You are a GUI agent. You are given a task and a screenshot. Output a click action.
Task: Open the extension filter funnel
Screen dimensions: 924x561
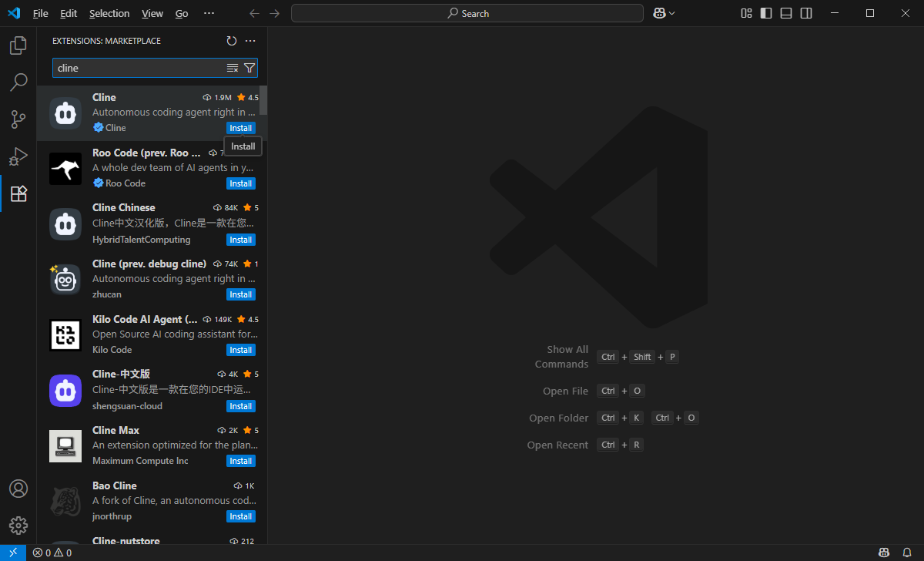pos(249,68)
